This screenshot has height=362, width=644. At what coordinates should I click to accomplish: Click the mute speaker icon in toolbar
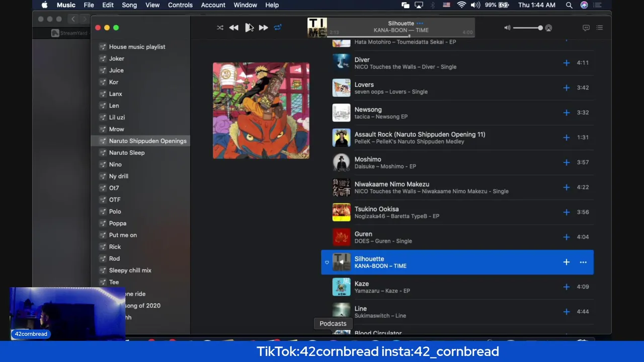click(x=507, y=28)
